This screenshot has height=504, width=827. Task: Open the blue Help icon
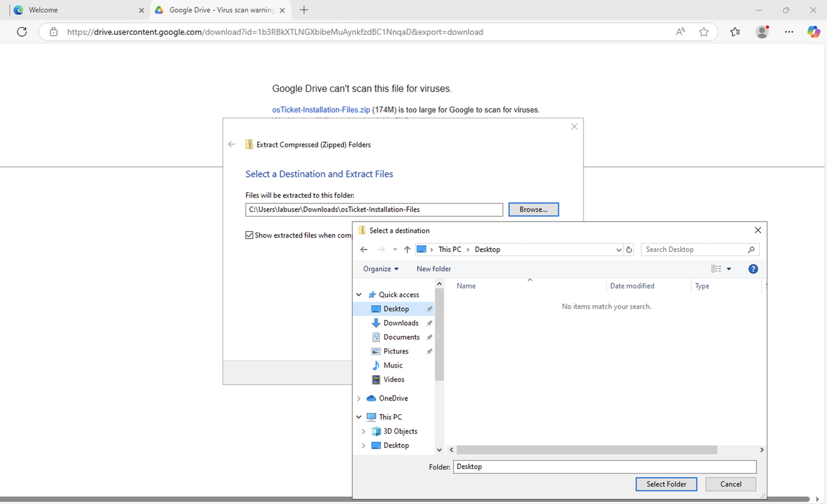click(x=753, y=269)
